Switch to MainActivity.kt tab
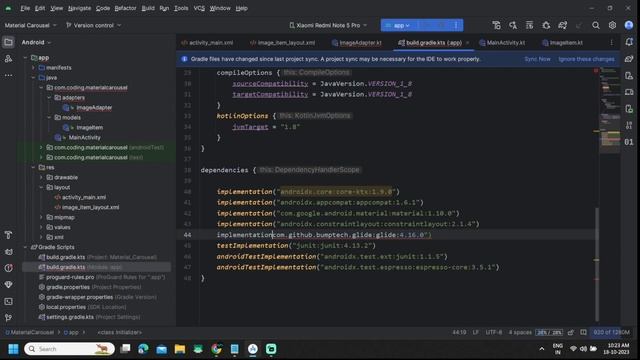The image size is (640, 360). click(x=502, y=42)
